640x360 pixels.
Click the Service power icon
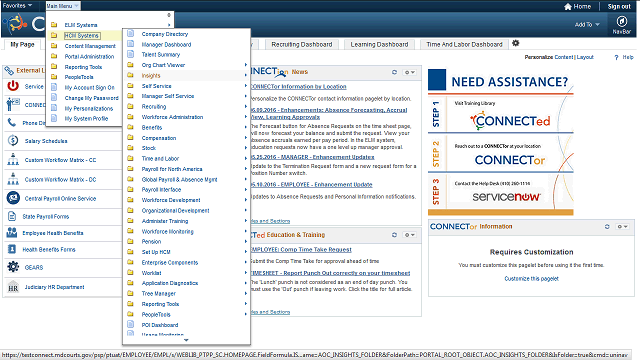click(x=13, y=86)
